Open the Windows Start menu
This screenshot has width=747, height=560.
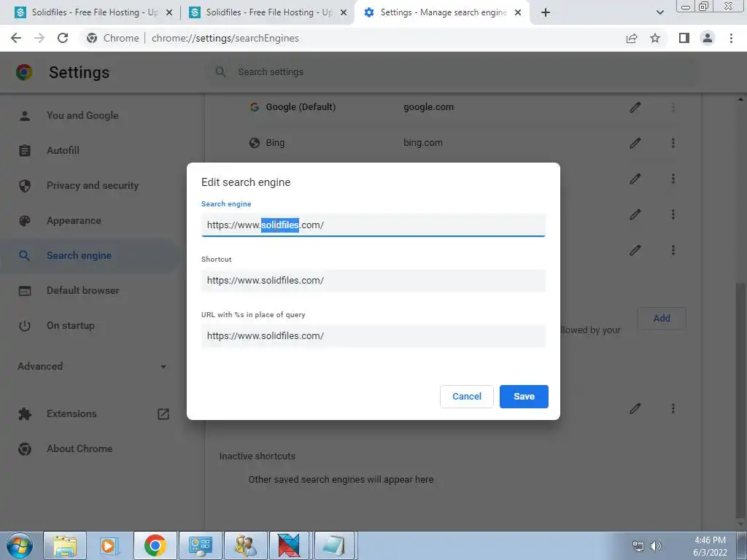pos(20,545)
